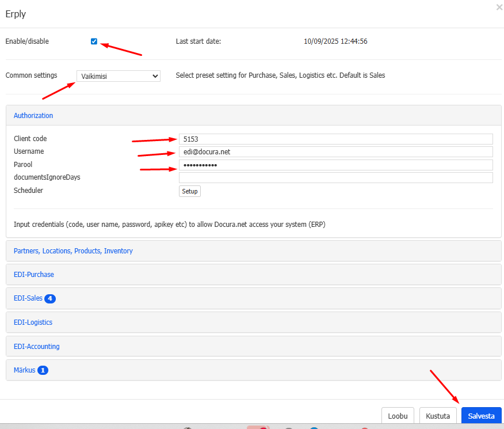The image size is (504, 429).
Task: Click the EDI-Sales count badge 4
Action: (x=50, y=298)
